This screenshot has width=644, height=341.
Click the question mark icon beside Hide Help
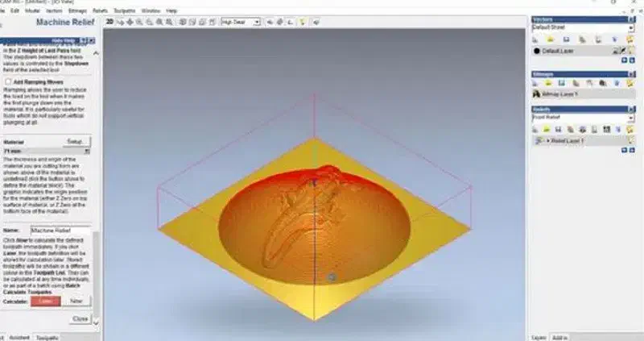point(84,41)
